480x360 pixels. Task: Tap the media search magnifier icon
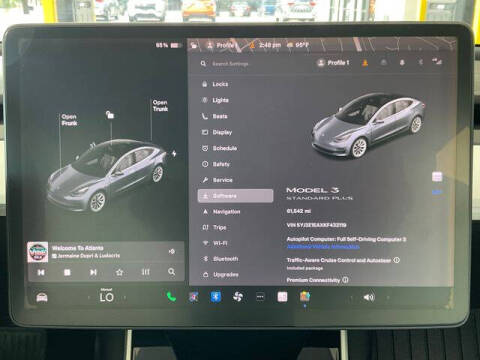[171, 272]
